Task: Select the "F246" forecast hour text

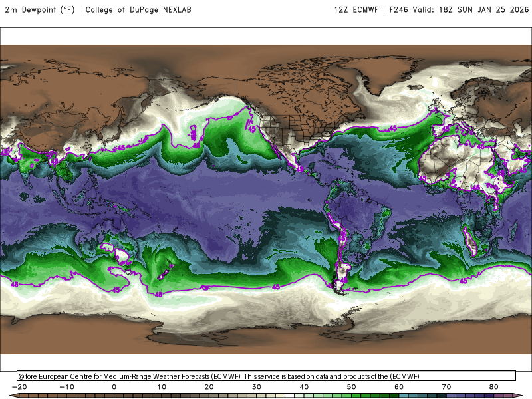Action: 398,9
